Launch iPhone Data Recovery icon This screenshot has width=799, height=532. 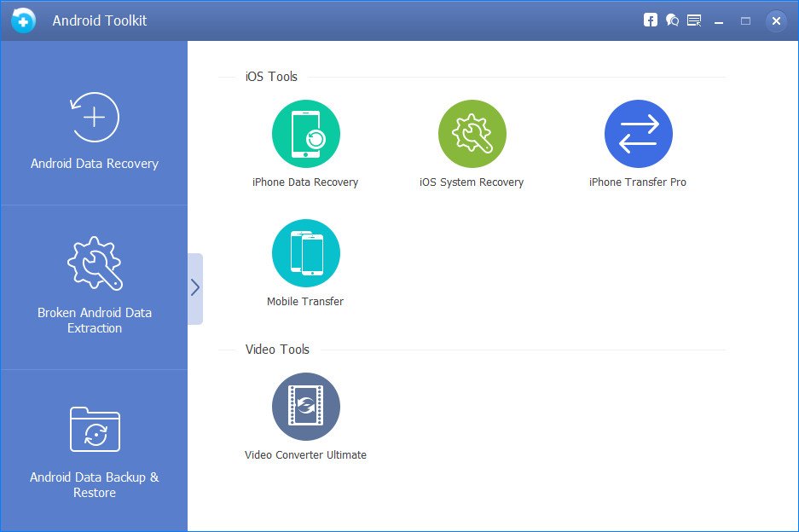click(305, 134)
